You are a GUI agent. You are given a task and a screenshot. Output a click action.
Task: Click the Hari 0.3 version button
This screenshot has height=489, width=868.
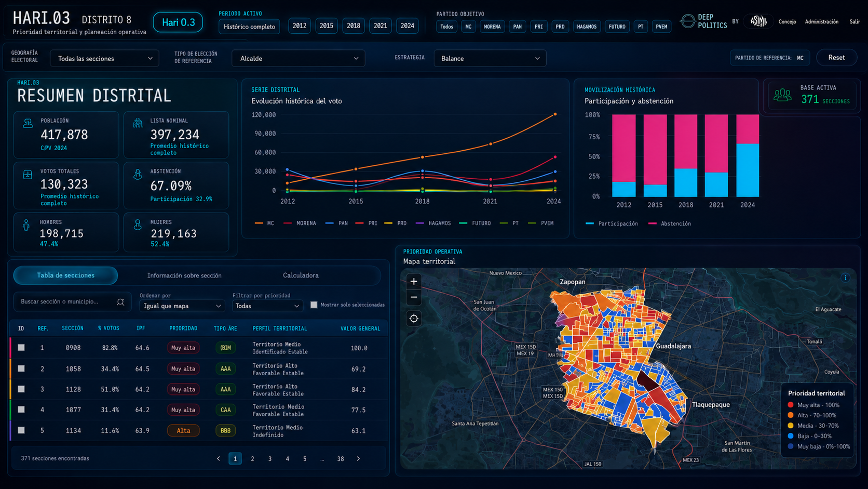point(178,22)
